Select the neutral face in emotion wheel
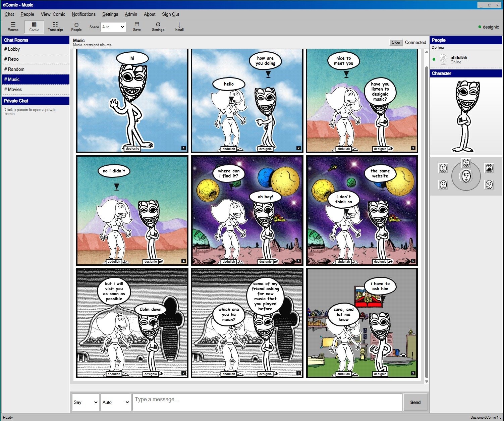Image resolution: width=504 pixels, height=421 pixels. click(466, 176)
